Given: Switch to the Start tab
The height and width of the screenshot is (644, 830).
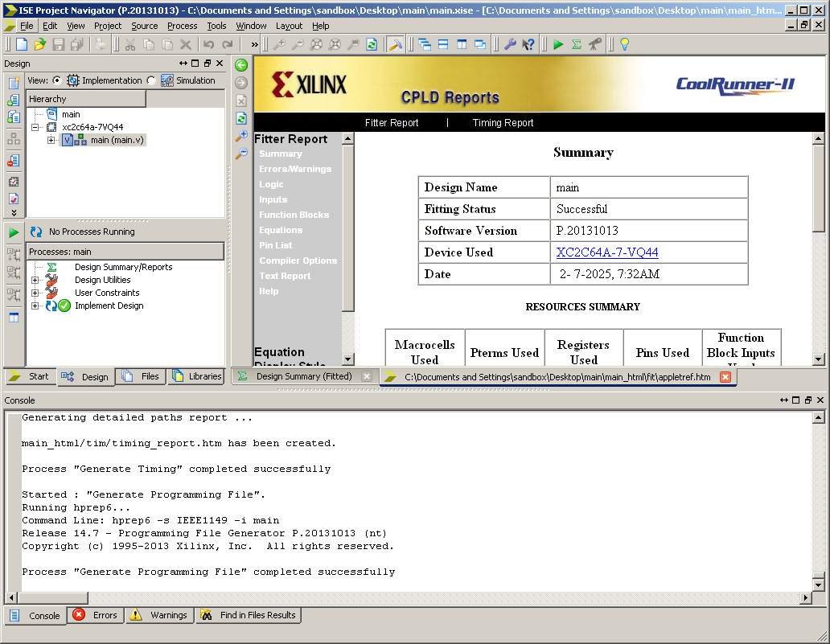Looking at the screenshot, I should 30,376.
